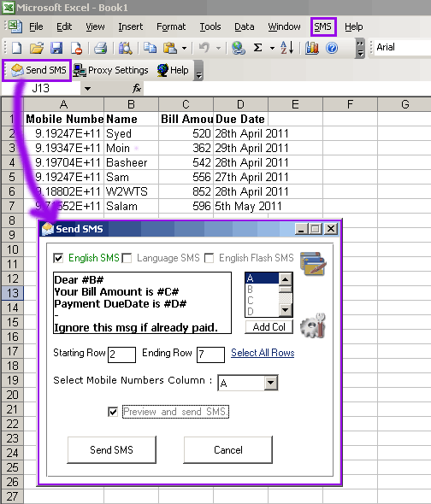Open the File menu
This screenshot has width=431, height=504.
(x=36, y=26)
